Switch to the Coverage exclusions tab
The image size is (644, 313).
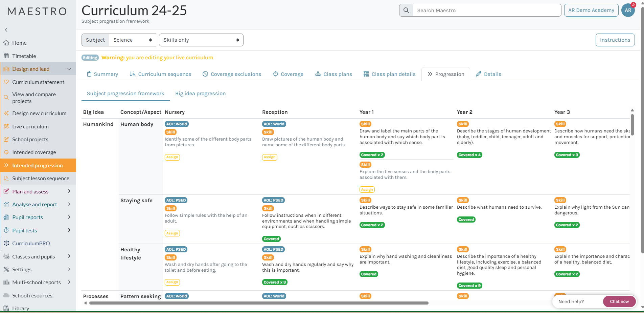coord(232,74)
